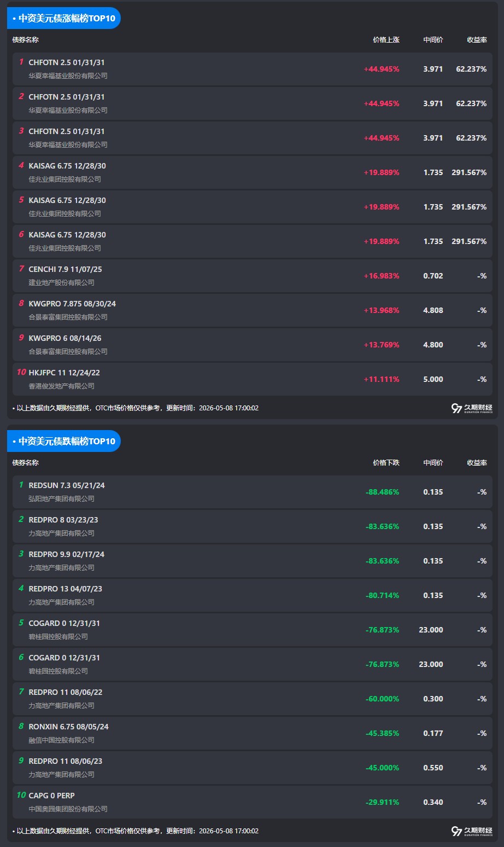Viewport: 504px width, 847px height.
Task: Open the CENCHI 7.9 11/07/25 bond
Action: [x=253, y=276]
